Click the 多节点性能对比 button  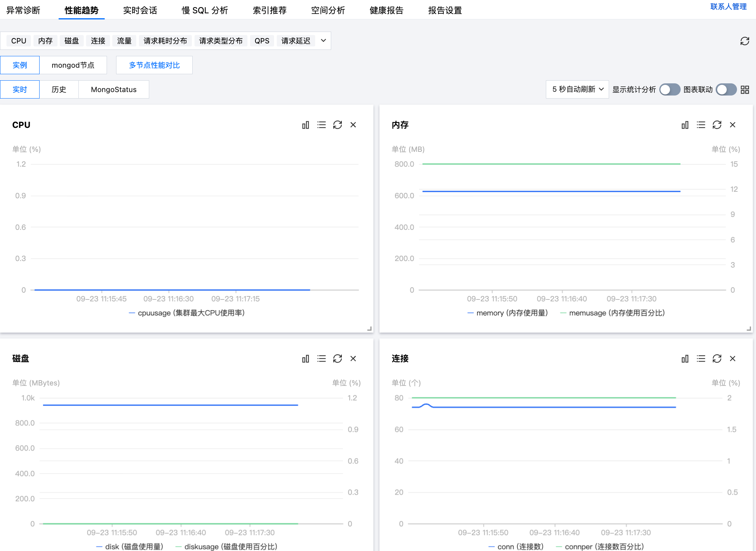click(x=154, y=65)
